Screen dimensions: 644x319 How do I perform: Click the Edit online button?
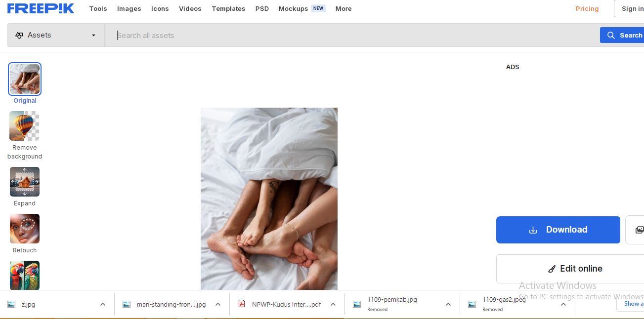[575, 269]
